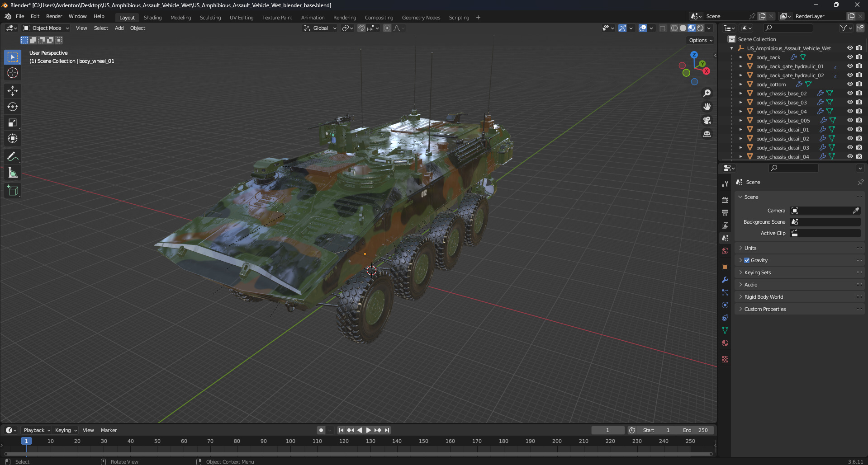Open the Texture properties tab
Screen dimensions: 868x465
pos(725,359)
